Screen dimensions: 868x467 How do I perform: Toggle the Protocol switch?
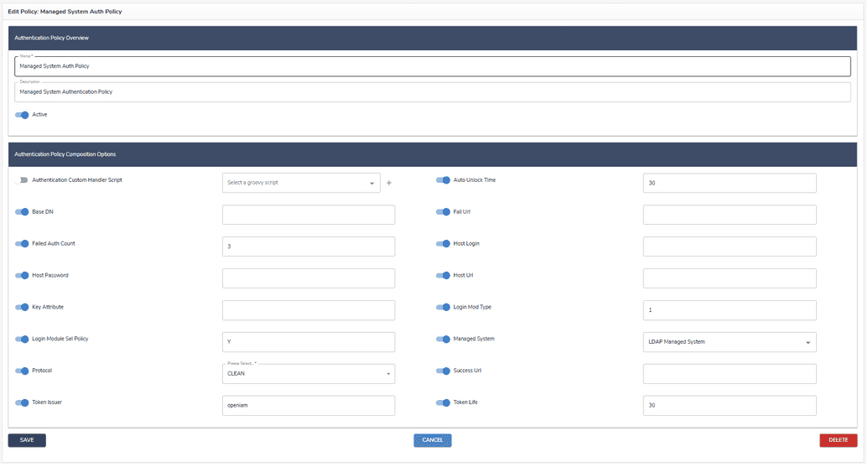[22, 371]
